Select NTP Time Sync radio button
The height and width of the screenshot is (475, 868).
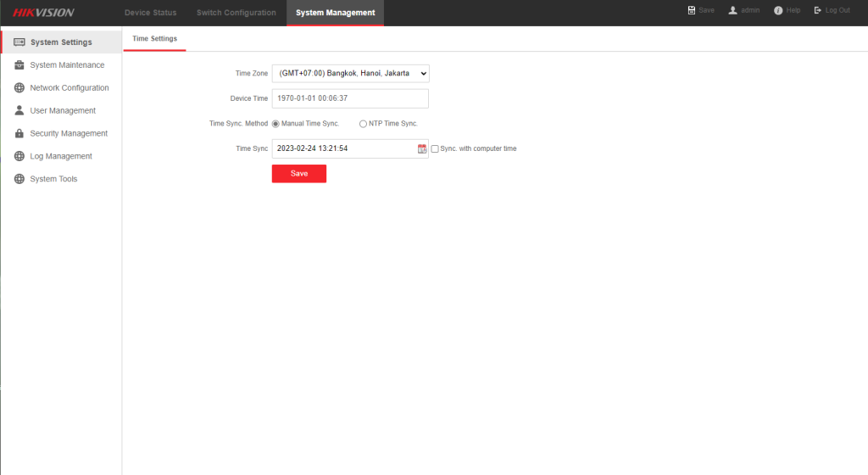363,124
